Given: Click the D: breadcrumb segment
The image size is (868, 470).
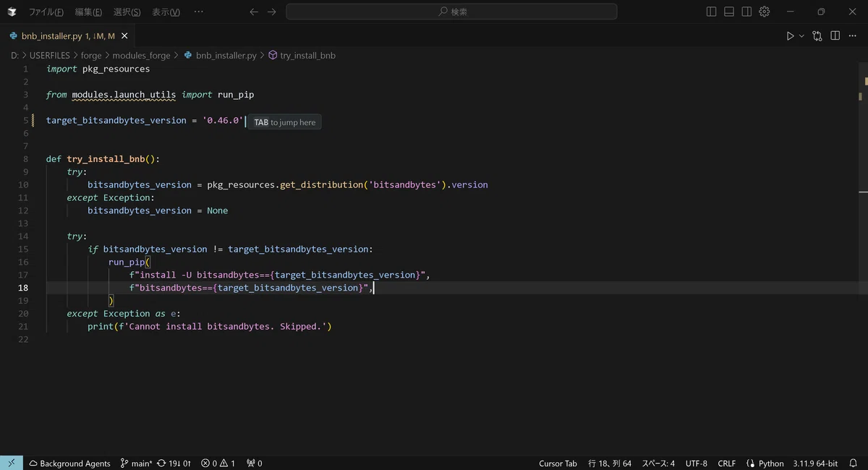Looking at the screenshot, I should pos(14,55).
